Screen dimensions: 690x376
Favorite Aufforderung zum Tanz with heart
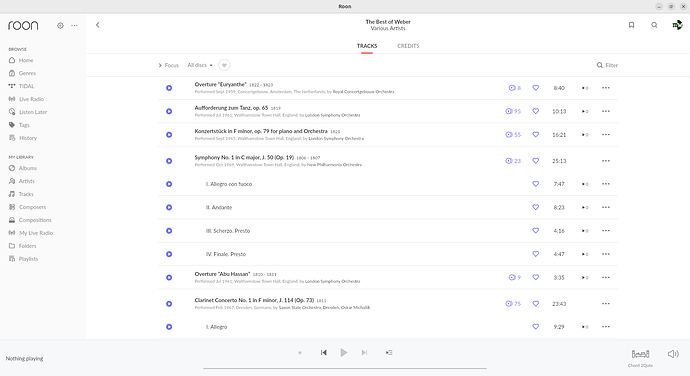pyautogui.click(x=536, y=111)
